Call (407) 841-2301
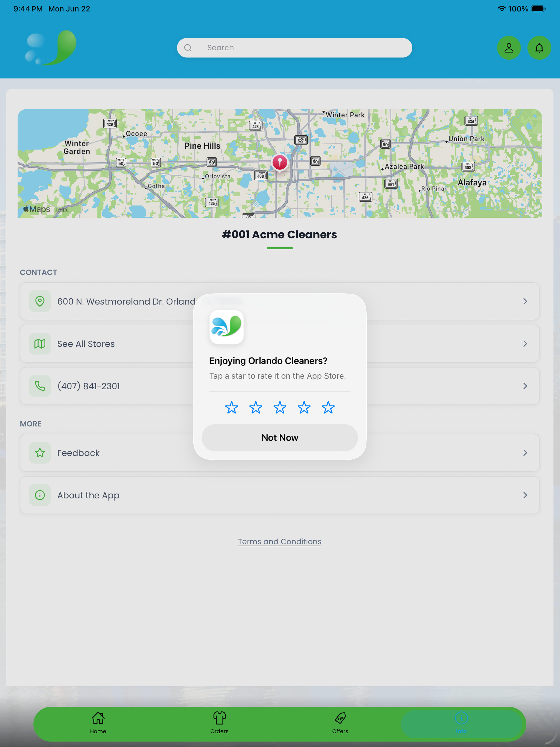This screenshot has height=747, width=560. (x=280, y=386)
